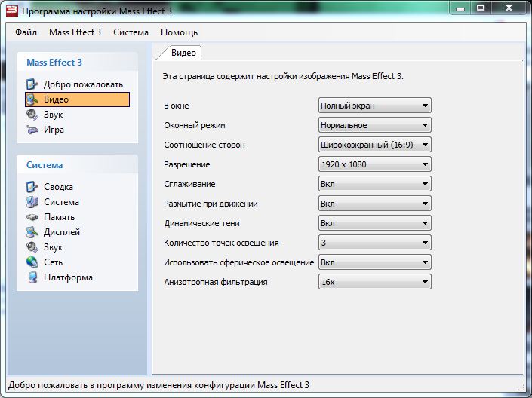Open the В окне dropdown (Полный экран)
The image size is (532, 398).
click(375, 106)
